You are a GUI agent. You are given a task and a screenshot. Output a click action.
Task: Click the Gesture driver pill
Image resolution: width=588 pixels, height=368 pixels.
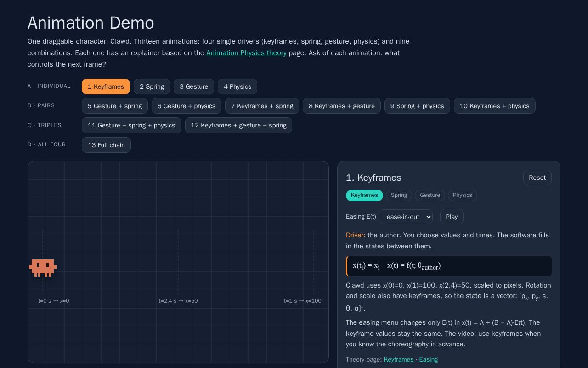click(x=430, y=195)
